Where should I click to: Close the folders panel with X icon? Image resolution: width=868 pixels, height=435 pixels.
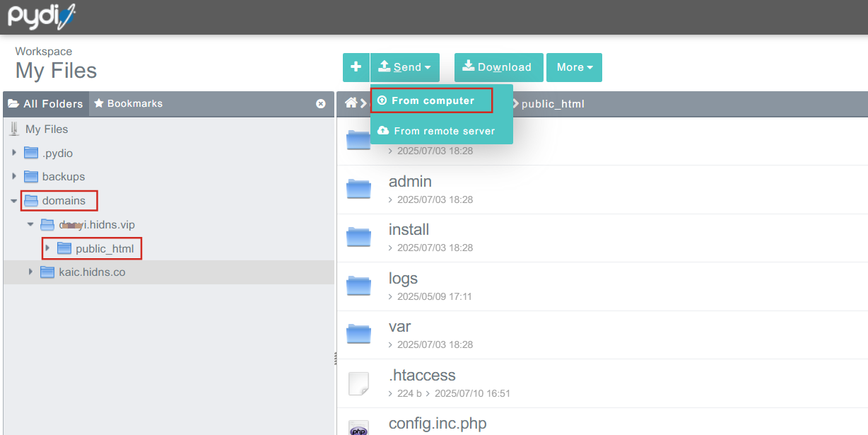pyautogui.click(x=321, y=104)
